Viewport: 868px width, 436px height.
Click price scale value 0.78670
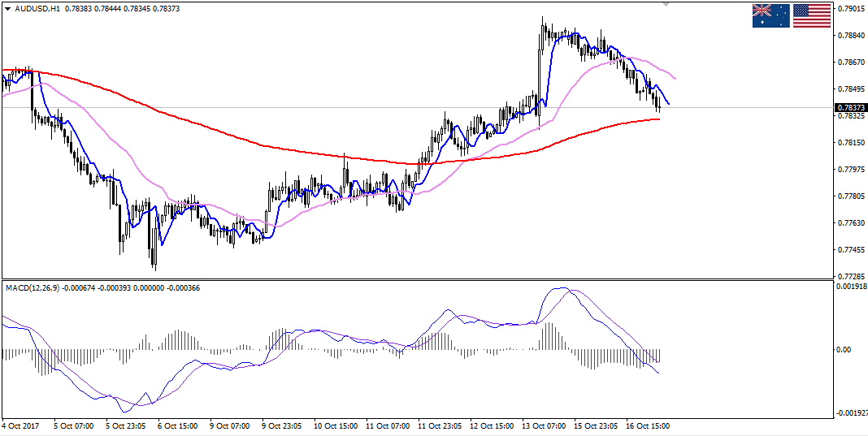click(850, 62)
